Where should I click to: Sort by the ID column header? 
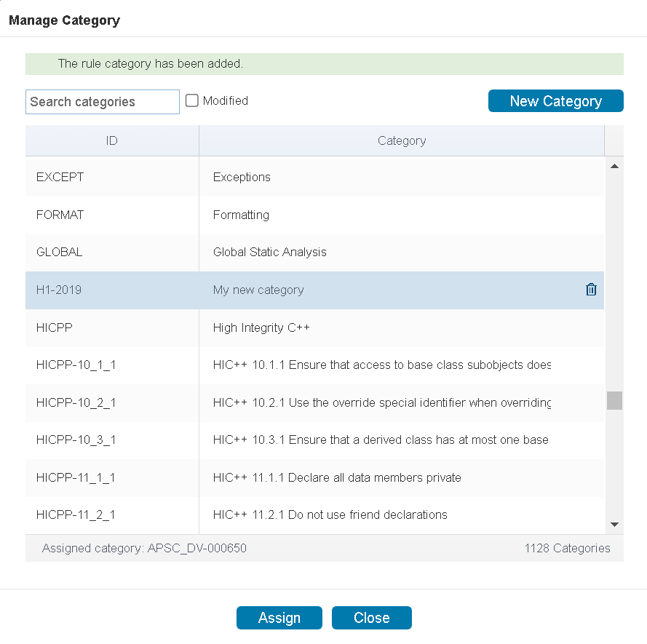[112, 140]
